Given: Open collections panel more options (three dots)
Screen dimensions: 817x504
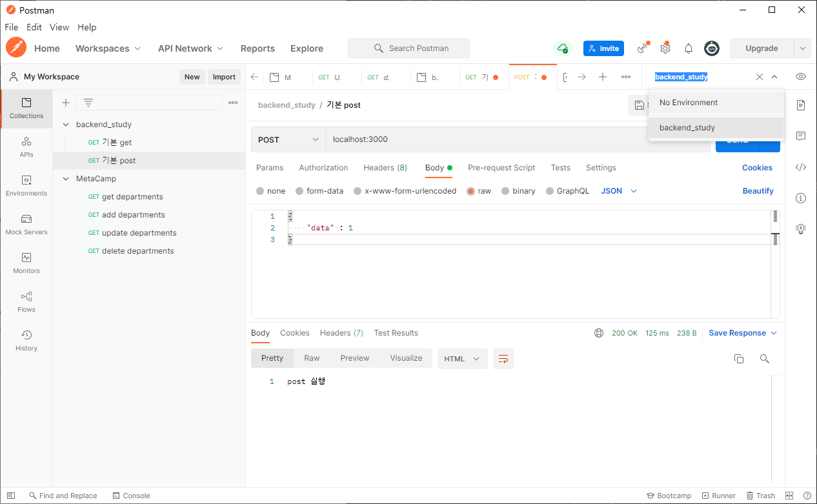Looking at the screenshot, I should [233, 103].
